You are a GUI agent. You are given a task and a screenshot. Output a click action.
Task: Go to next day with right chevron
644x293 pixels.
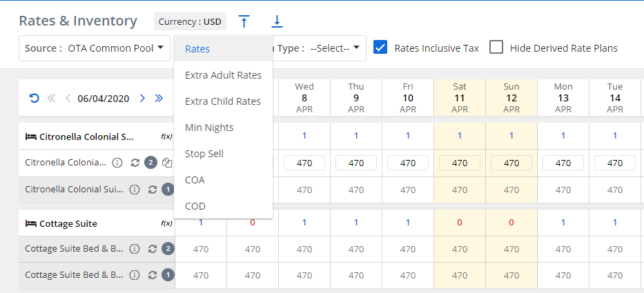(142, 98)
